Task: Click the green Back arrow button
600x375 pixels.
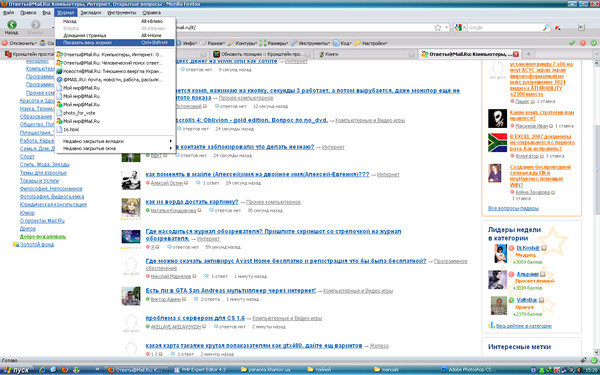Action: (12, 24)
